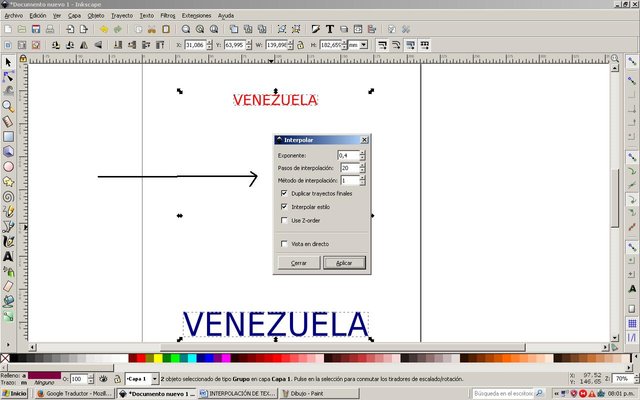Click the Aplicar button
The image size is (640, 400).
tap(344, 263)
